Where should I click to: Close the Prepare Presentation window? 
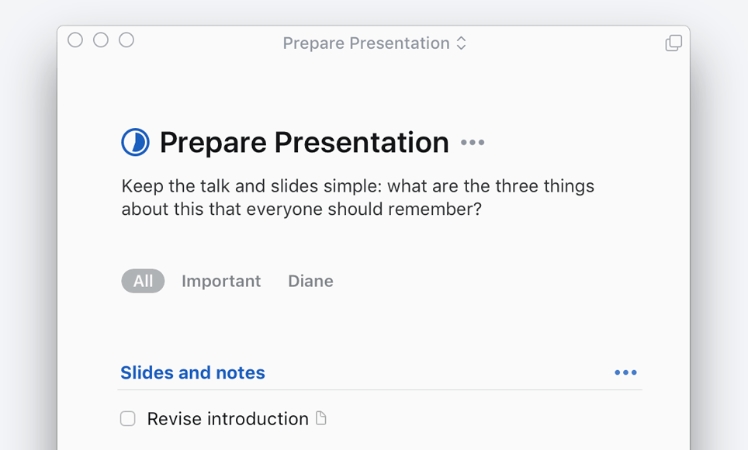pyautogui.click(x=75, y=40)
